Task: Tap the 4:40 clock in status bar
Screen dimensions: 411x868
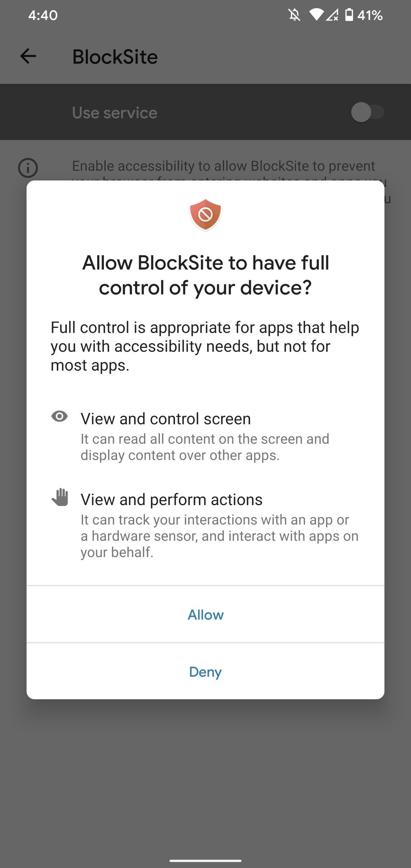Action: pyautogui.click(x=43, y=15)
